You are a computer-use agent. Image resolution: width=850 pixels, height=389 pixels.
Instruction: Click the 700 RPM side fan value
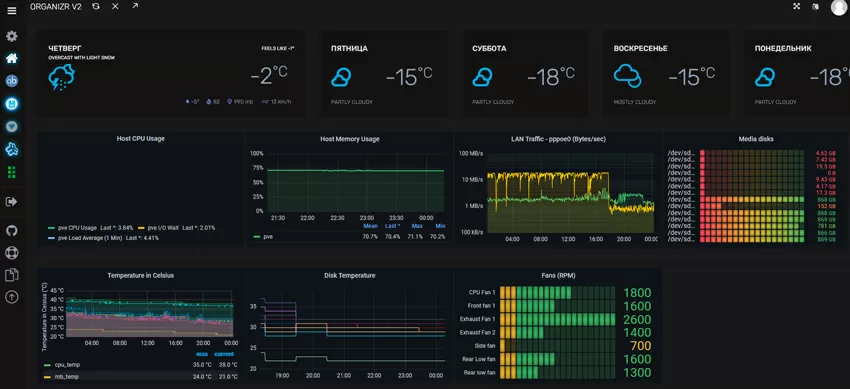pos(641,346)
